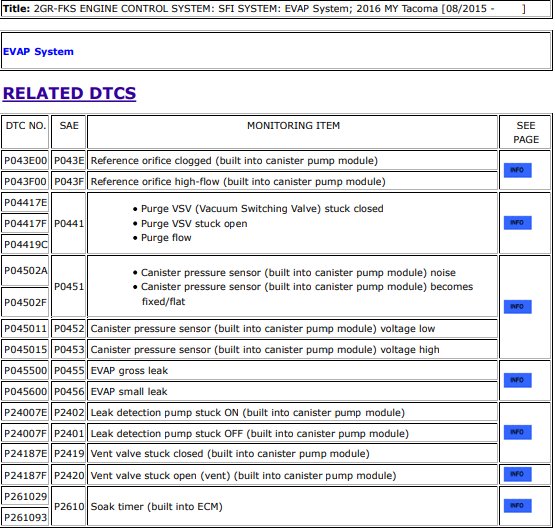Screen dimensions: 555x530
Task: Click the P0451 SAE code cell
Action: tap(69, 286)
